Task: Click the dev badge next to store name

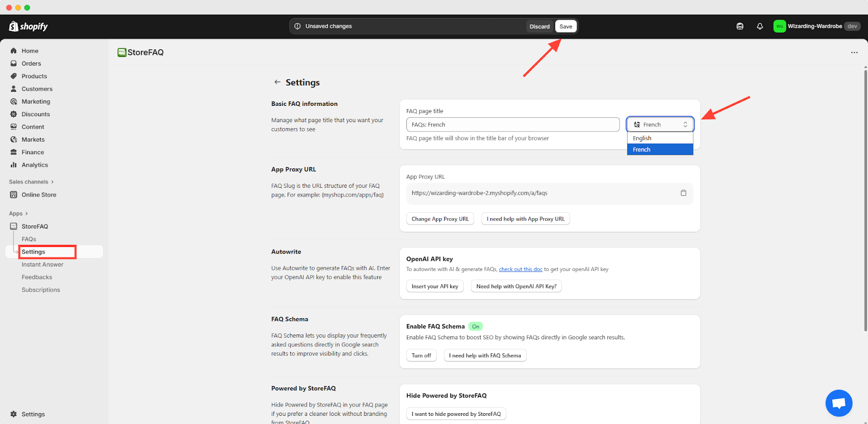Action: pyautogui.click(x=852, y=26)
